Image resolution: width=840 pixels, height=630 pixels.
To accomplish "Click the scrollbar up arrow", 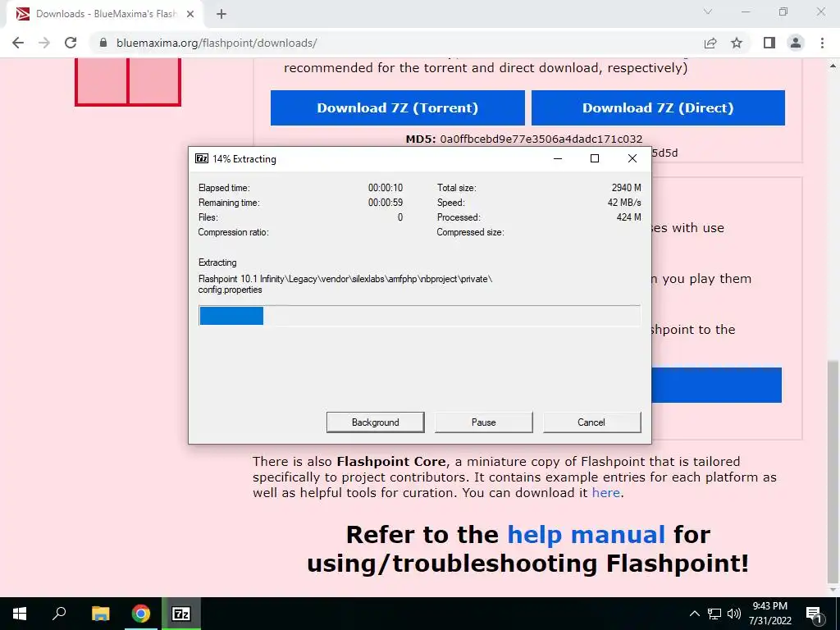I will (833, 66).
